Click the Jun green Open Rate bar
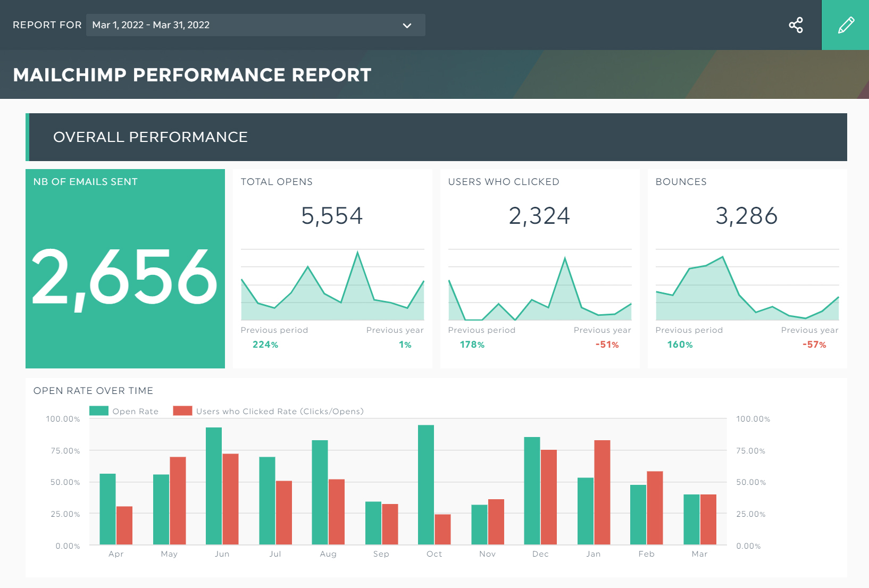869x588 pixels. point(214,485)
